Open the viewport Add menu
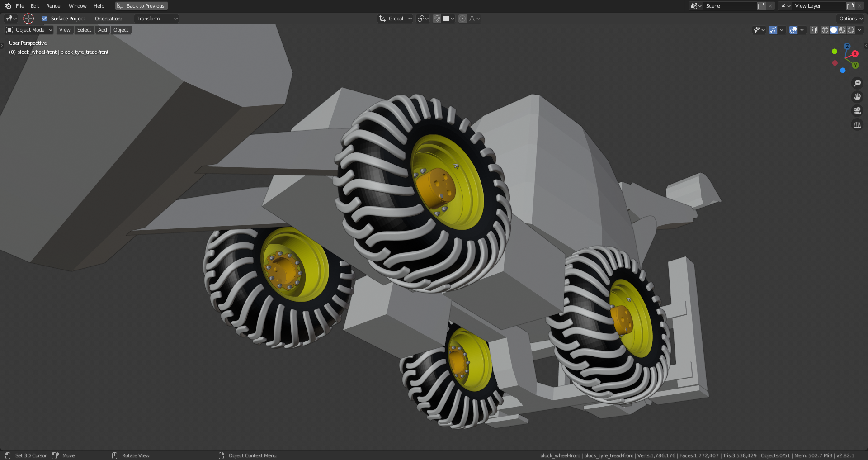The image size is (868, 460). pos(103,30)
